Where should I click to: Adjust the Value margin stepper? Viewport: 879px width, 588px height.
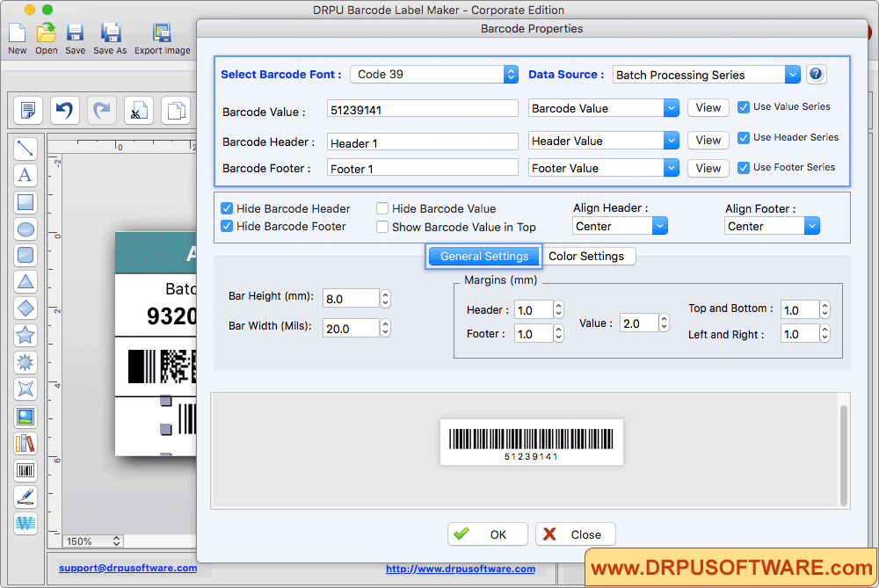coord(665,323)
